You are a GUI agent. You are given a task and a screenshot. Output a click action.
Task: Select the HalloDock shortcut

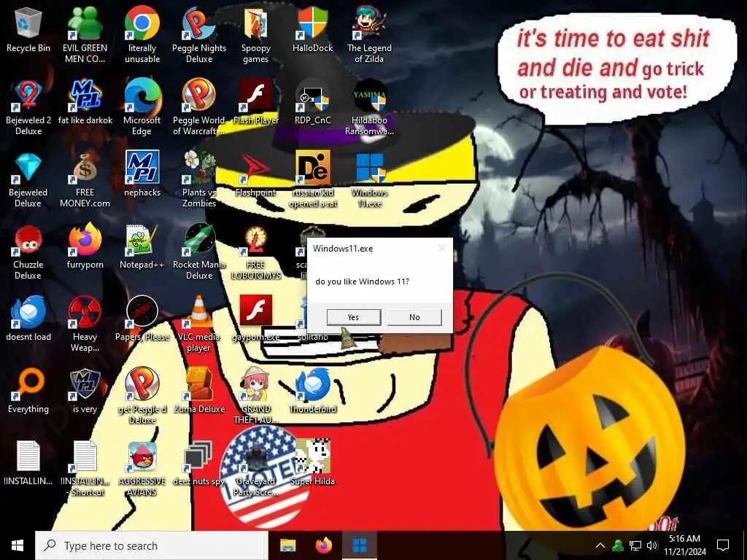click(312, 29)
